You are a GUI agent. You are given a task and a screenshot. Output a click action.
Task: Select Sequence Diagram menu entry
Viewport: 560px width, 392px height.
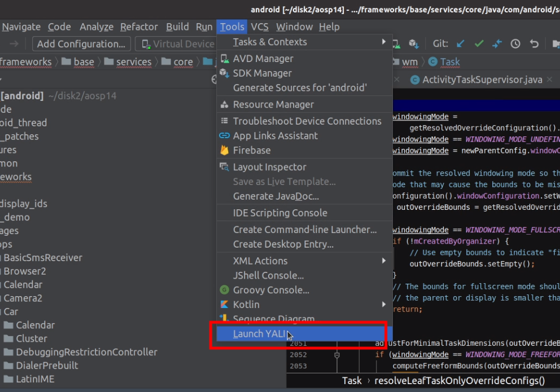(x=304, y=319)
